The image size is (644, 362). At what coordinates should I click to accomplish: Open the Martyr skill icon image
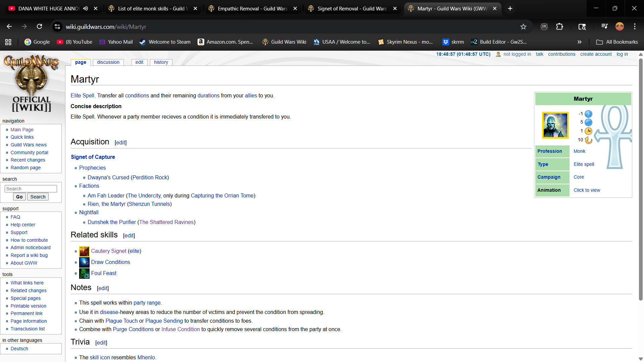coord(555,125)
